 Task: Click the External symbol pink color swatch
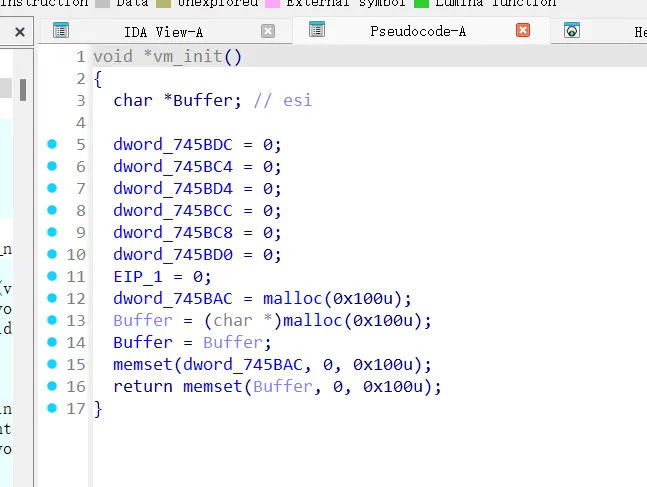[272, 3]
